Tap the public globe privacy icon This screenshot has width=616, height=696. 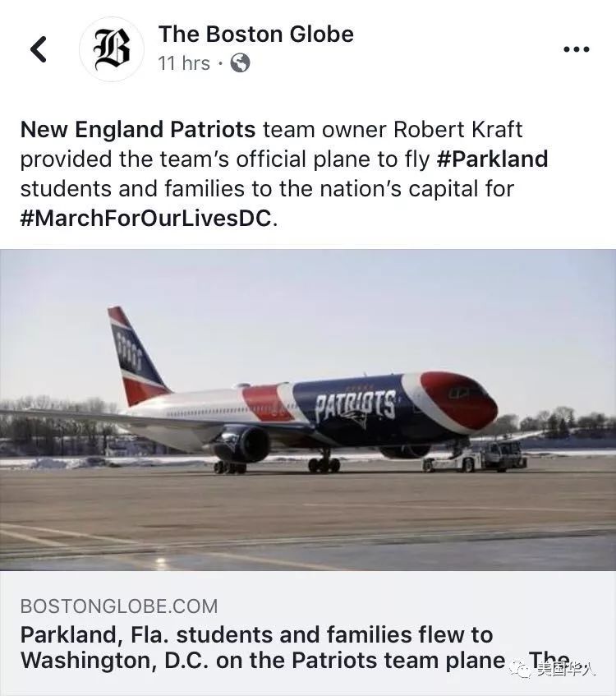(240, 63)
